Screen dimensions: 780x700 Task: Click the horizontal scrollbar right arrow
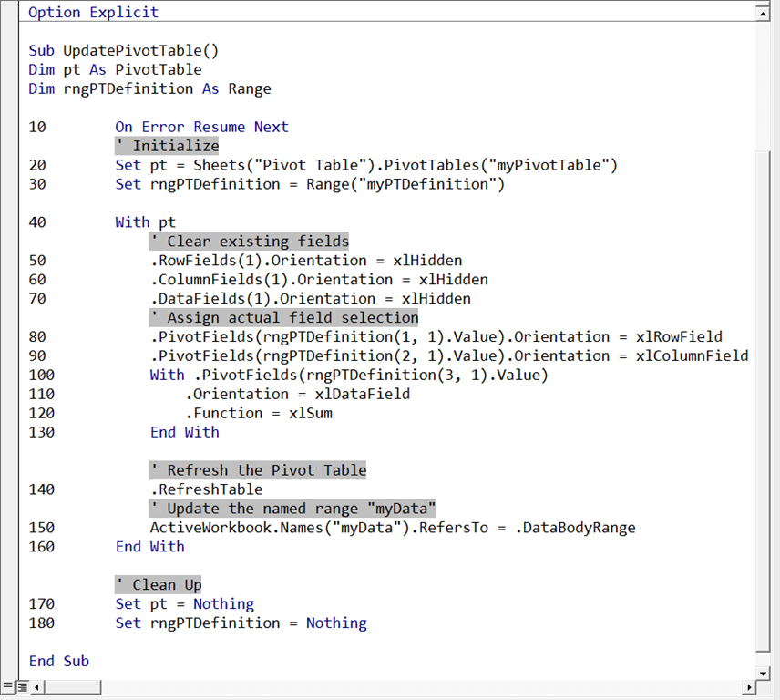tap(749, 687)
